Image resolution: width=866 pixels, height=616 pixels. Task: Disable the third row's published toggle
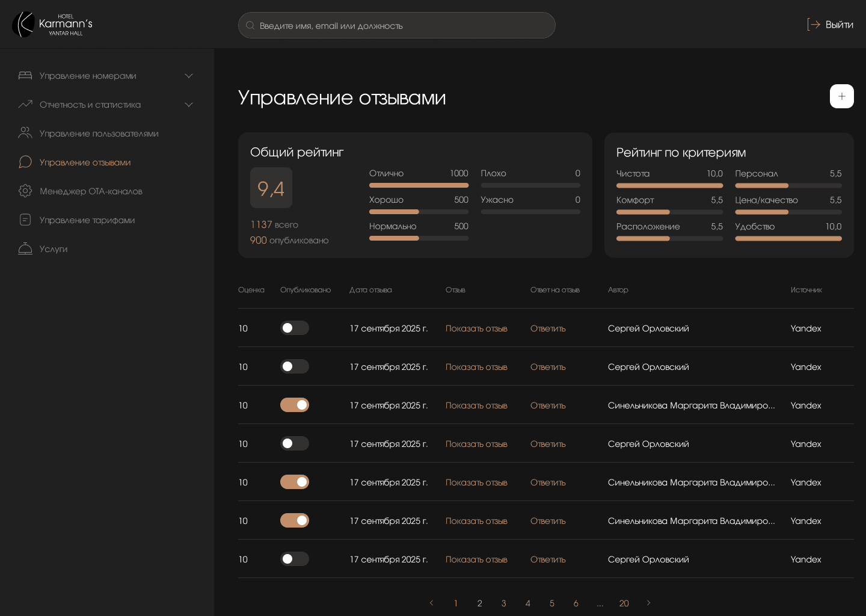[x=294, y=405]
